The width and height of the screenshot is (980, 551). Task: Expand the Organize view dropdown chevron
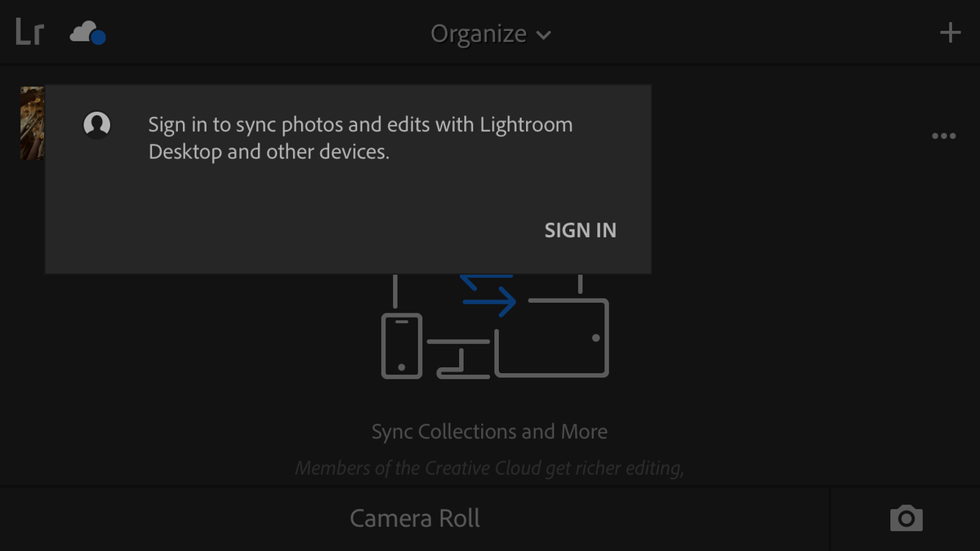tap(546, 34)
